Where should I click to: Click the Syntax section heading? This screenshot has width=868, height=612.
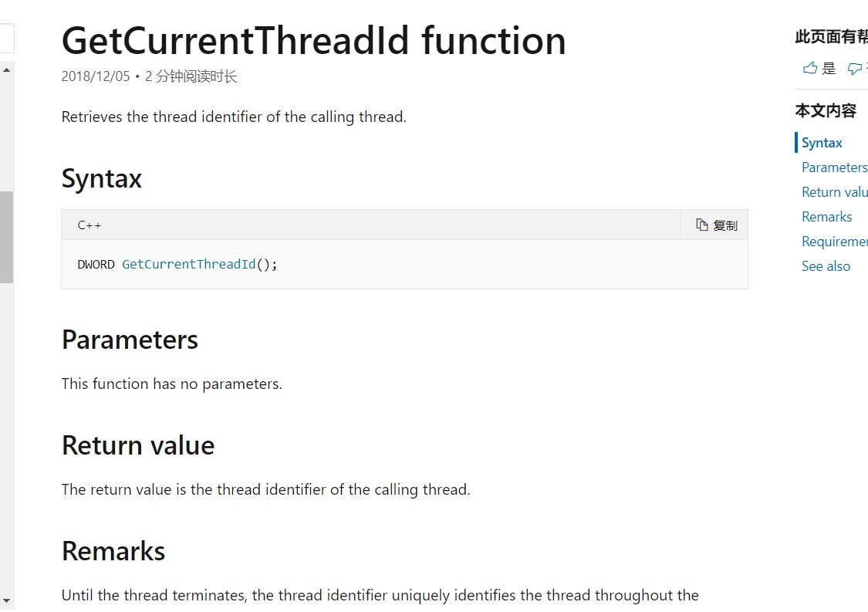click(102, 179)
